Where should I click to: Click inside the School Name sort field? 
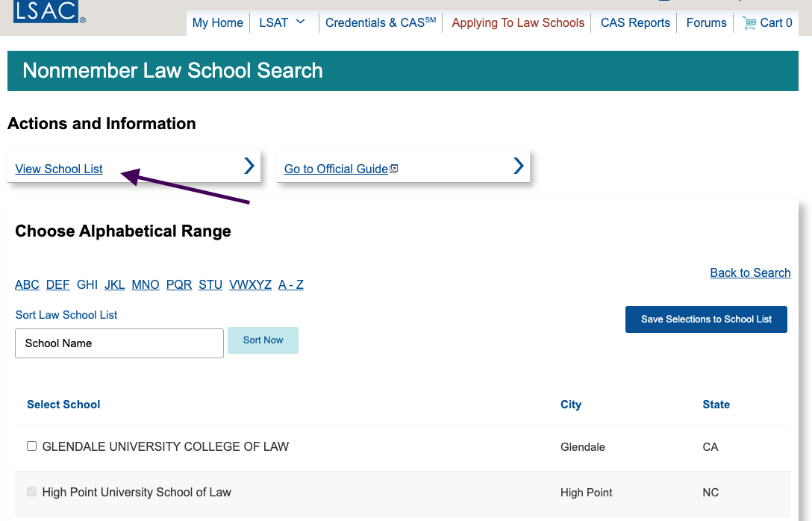[119, 343]
